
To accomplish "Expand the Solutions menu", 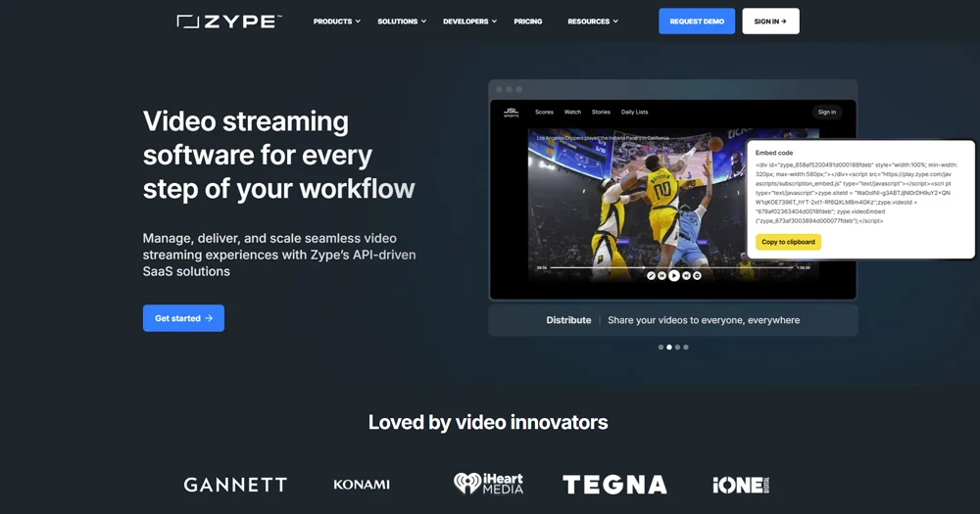I will click(x=401, y=22).
